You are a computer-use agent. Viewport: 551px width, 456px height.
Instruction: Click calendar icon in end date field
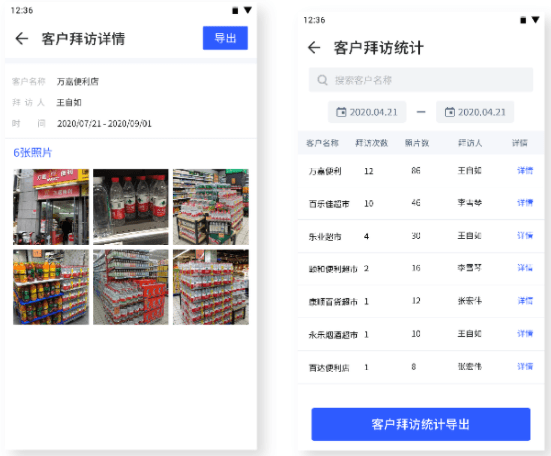click(x=449, y=112)
